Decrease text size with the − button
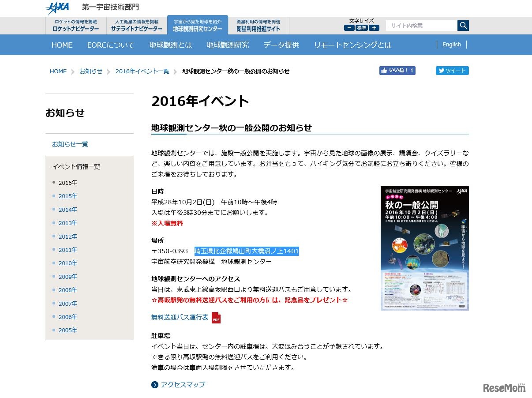This screenshot has width=532, height=398. pos(349,27)
